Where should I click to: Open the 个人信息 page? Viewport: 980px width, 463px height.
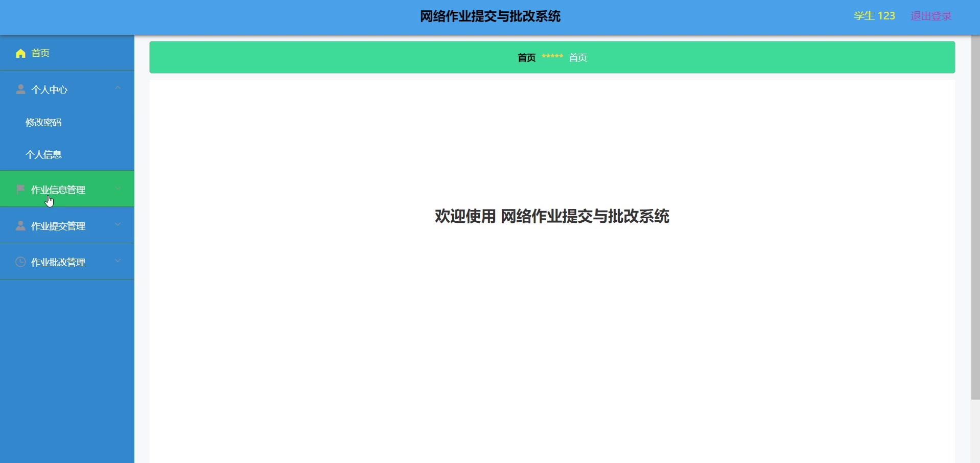tap(44, 154)
